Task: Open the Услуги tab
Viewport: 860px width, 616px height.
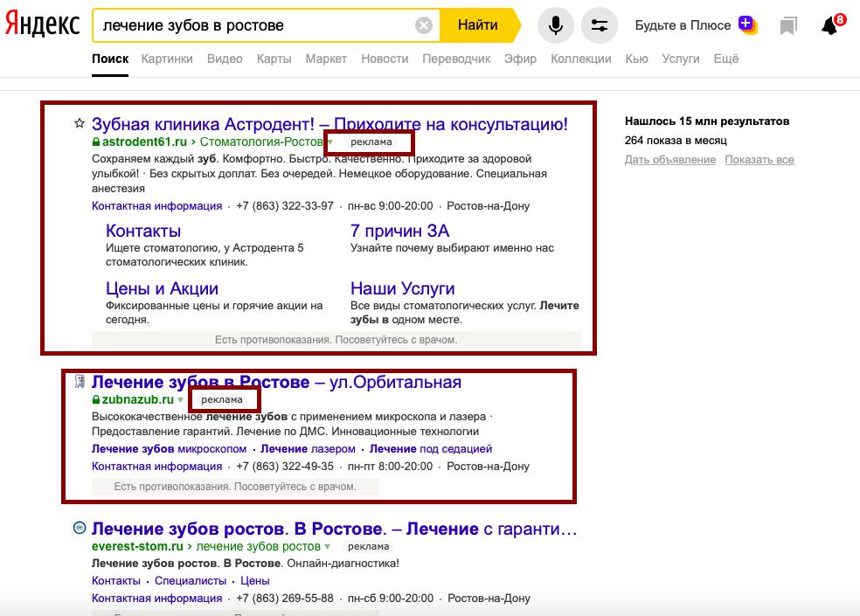Action: tap(681, 59)
